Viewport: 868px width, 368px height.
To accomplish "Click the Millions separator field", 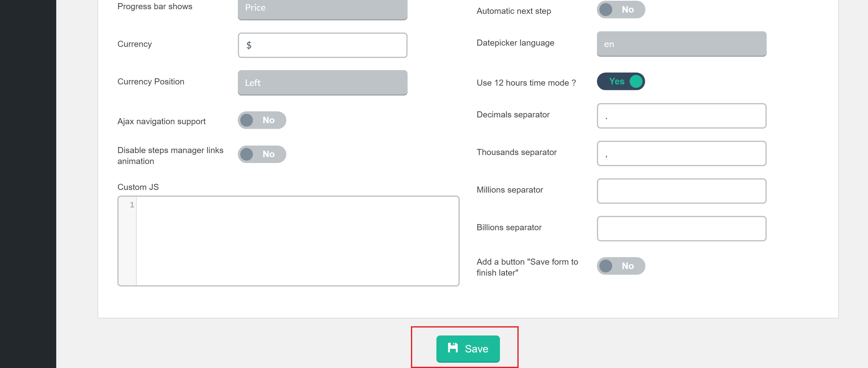I will coord(682,191).
